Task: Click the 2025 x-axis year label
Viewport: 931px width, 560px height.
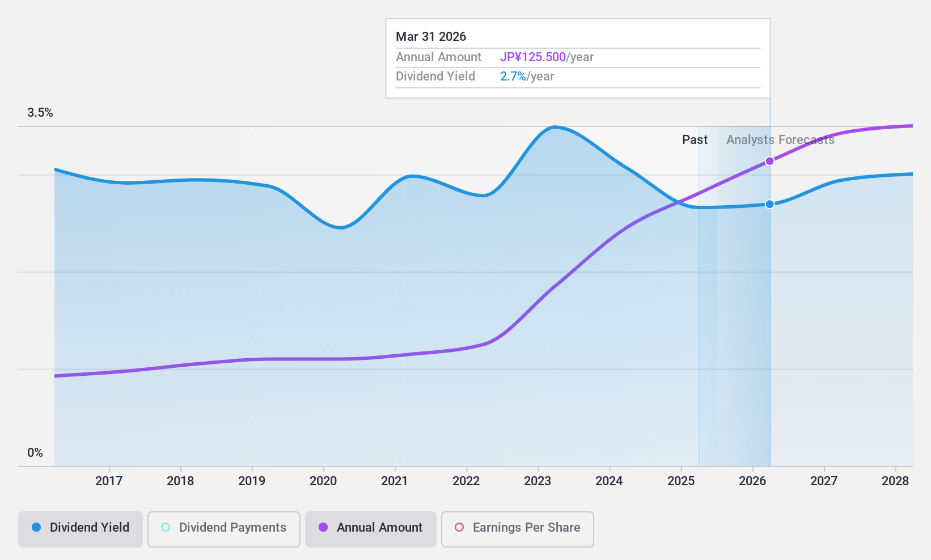Action: [681, 481]
